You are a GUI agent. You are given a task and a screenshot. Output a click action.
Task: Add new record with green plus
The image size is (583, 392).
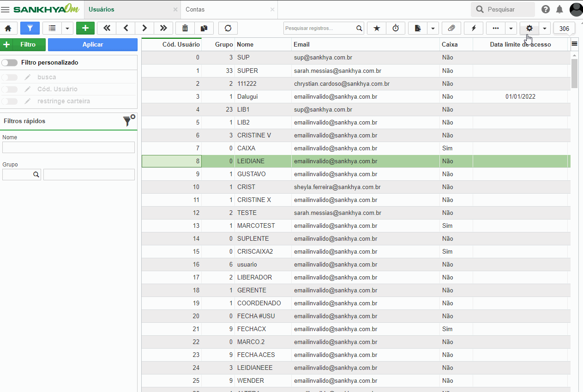pos(85,28)
